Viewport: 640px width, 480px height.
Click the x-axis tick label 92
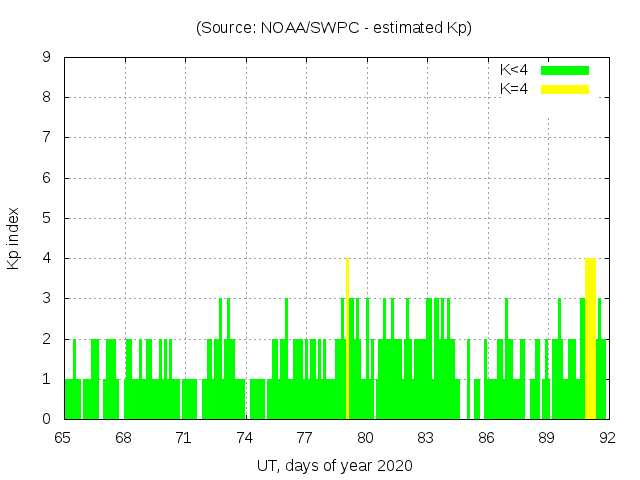tap(606, 437)
